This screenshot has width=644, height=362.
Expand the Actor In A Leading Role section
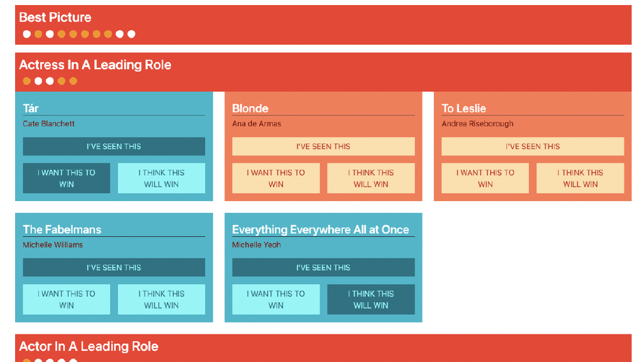89,346
